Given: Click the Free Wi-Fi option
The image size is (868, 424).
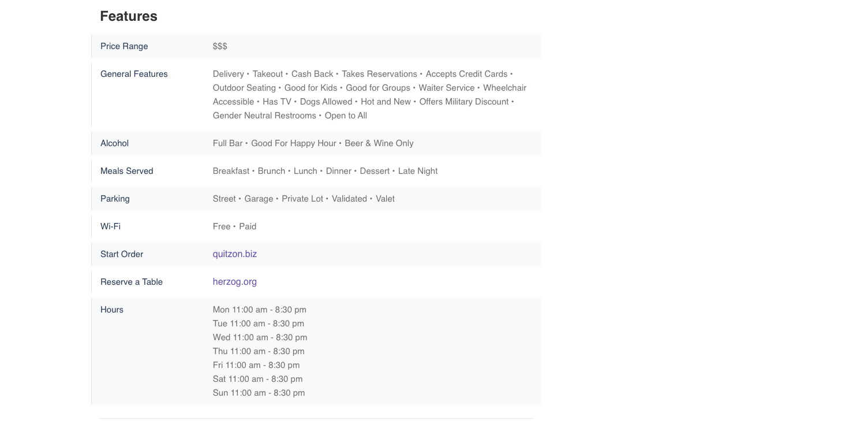Looking at the screenshot, I should 222,226.
